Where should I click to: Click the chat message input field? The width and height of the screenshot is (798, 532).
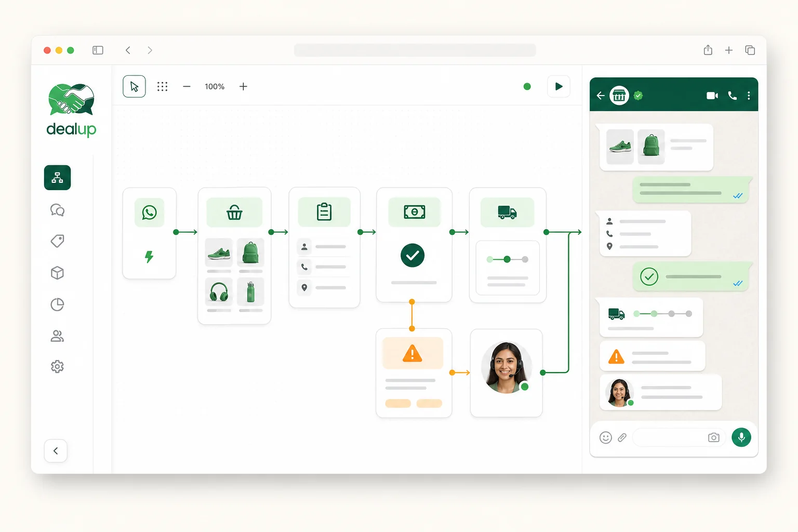click(679, 437)
